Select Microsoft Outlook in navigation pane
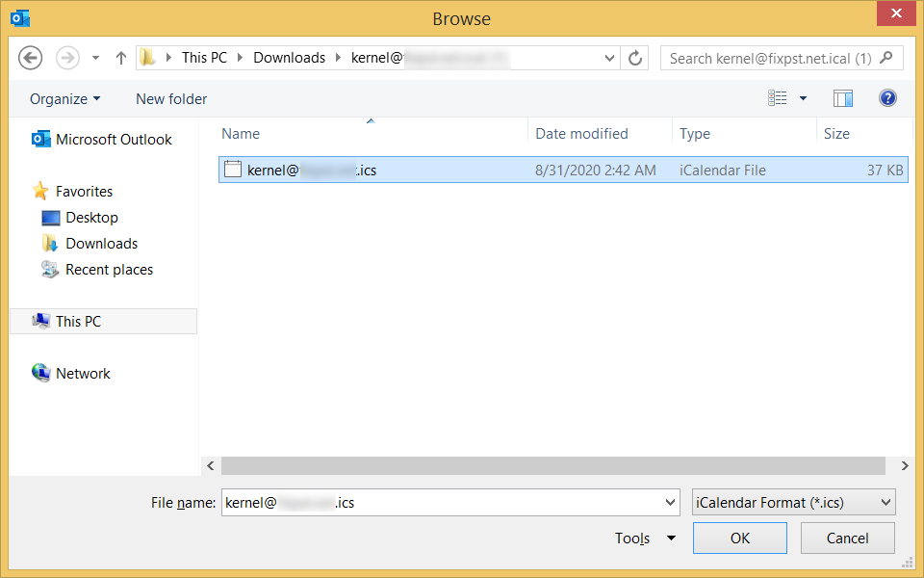 (113, 140)
